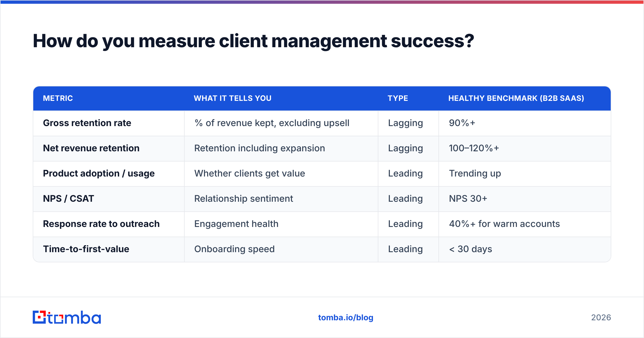This screenshot has height=338, width=644.
Task: Click the 90%+ benchmark value
Action: click(x=462, y=123)
